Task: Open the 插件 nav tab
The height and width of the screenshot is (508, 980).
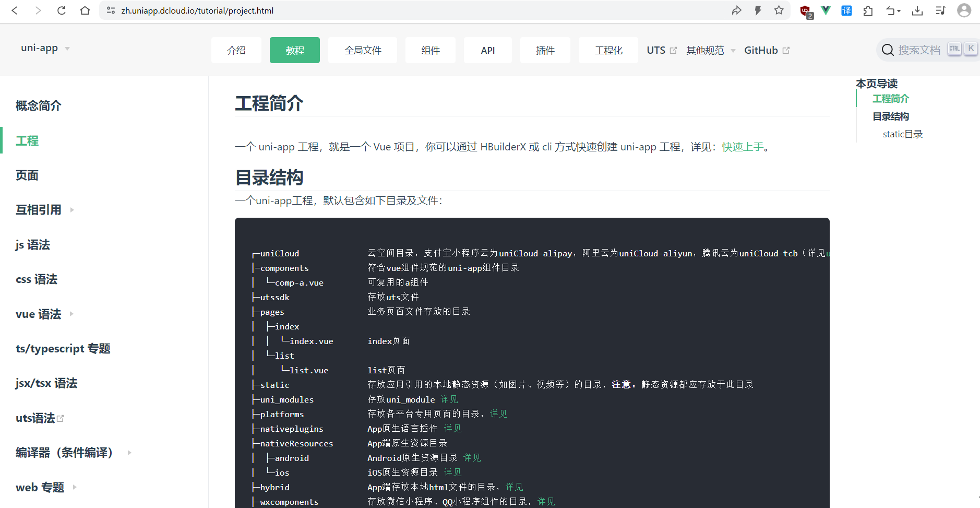Action: pos(545,50)
